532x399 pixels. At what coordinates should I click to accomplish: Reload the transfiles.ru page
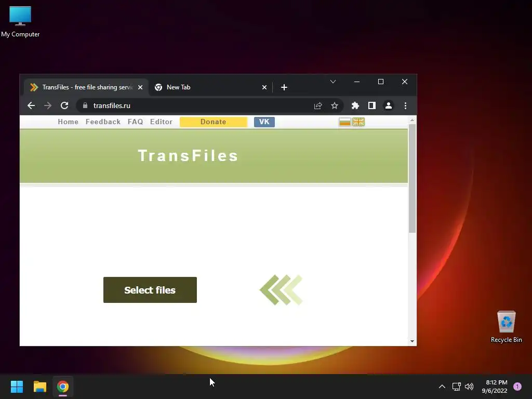[x=64, y=105]
